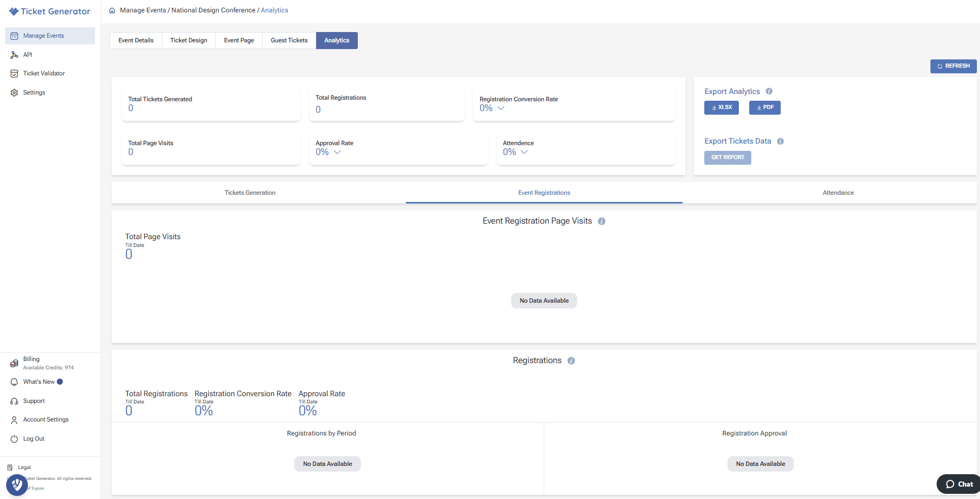Click the Log Out power icon
980x499 pixels.
(x=14, y=439)
